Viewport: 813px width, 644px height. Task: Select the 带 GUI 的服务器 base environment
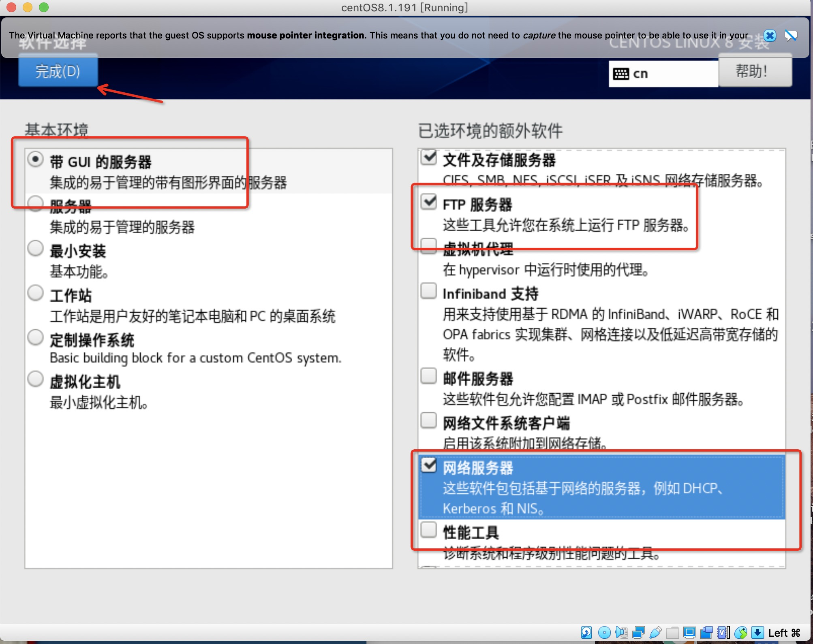pyautogui.click(x=36, y=160)
